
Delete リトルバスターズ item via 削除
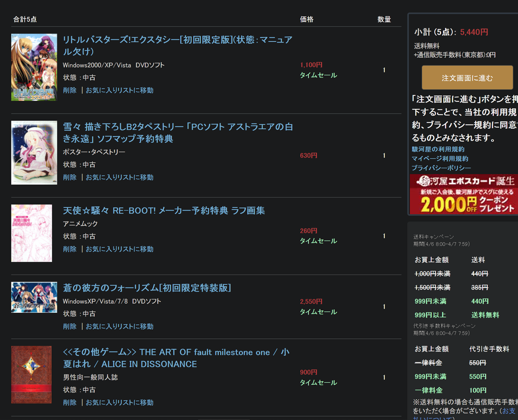70,90
